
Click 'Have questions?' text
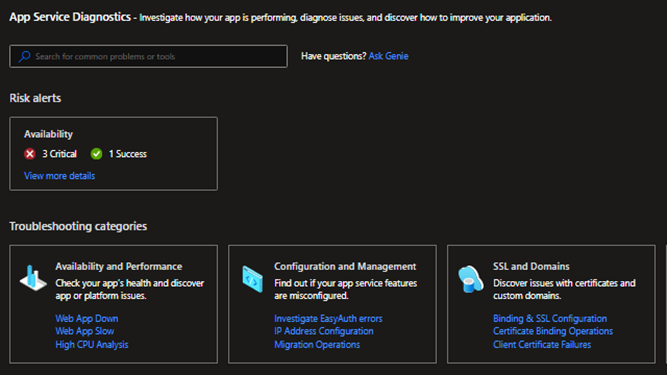(x=334, y=56)
